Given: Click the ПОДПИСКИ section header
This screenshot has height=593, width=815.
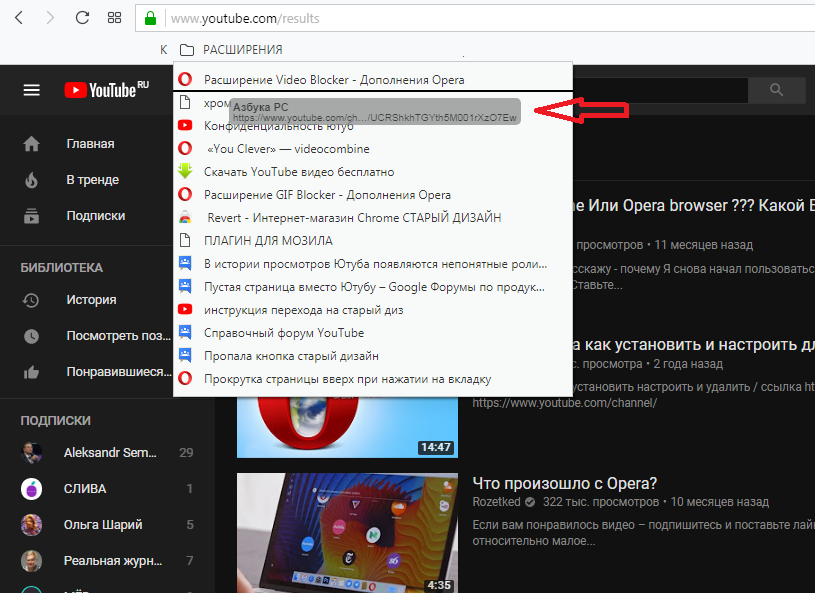Looking at the screenshot, I should coord(56,420).
